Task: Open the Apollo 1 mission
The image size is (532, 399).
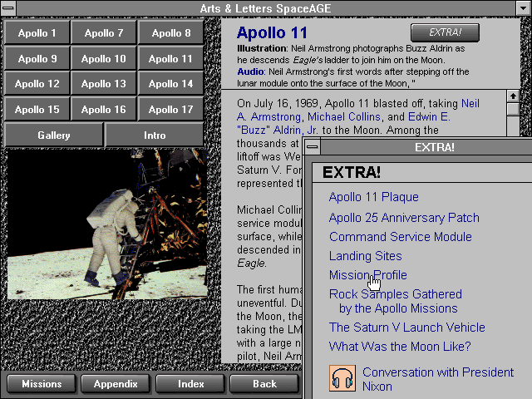Action: [x=37, y=33]
